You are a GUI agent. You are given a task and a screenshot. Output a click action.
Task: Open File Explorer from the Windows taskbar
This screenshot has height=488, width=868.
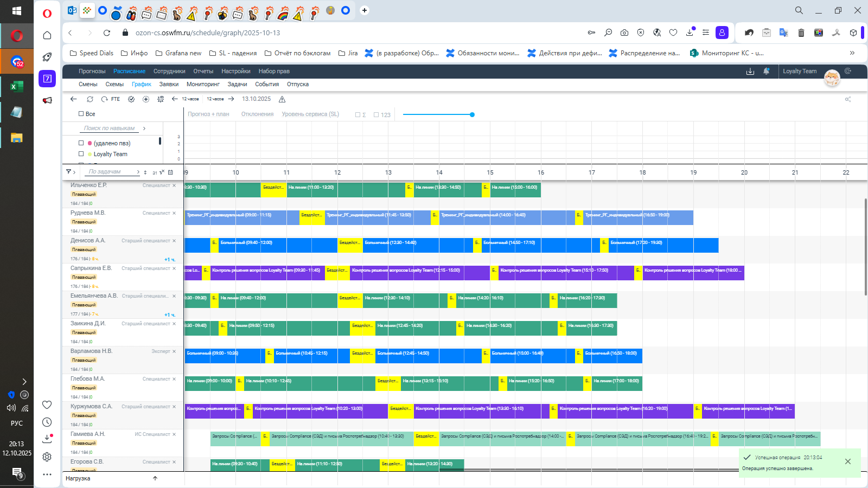click(17, 138)
